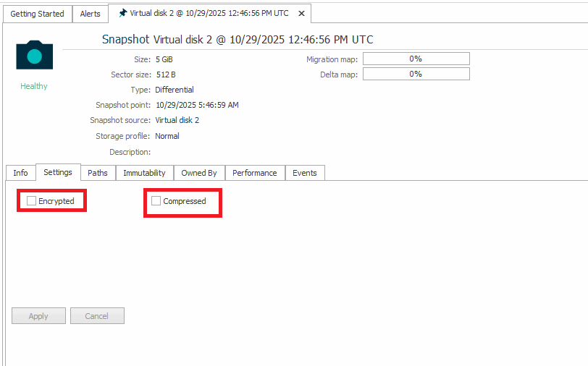Select the Settings tab
This screenshot has width=588, height=366.
pos(58,173)
